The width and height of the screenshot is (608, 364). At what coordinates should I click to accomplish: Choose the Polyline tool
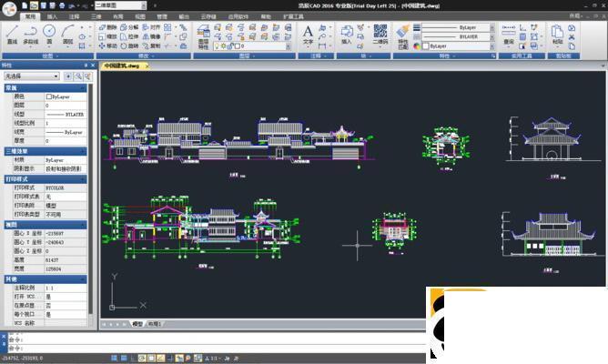pos(30,34)
